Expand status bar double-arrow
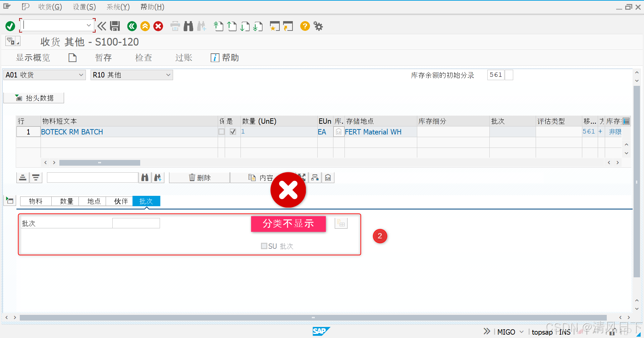 [487, 331]
